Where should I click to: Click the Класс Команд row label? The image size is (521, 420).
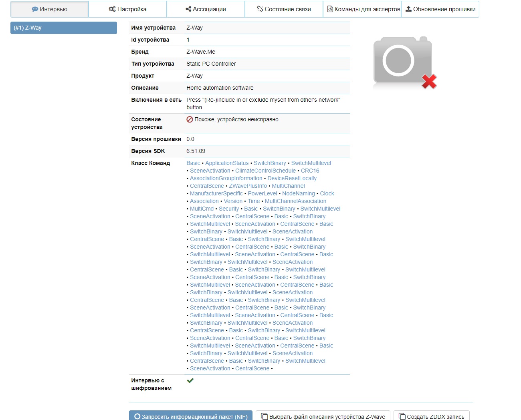point(151,163)
